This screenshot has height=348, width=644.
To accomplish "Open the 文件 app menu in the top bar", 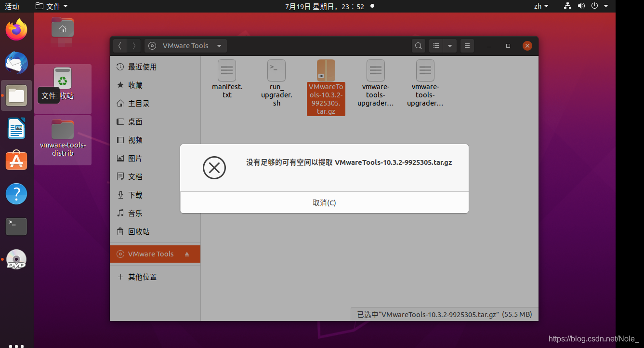I will click(x=52, y=6).
